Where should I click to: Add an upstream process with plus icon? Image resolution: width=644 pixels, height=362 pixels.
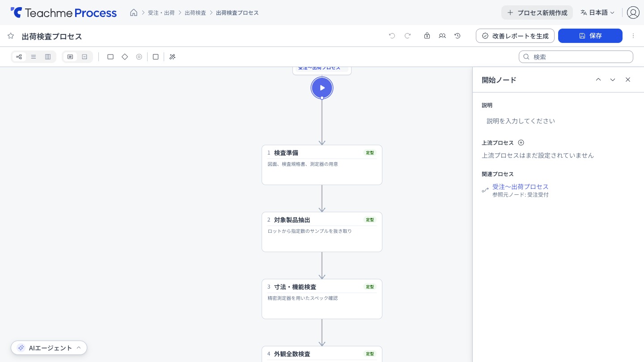point(521,143)
